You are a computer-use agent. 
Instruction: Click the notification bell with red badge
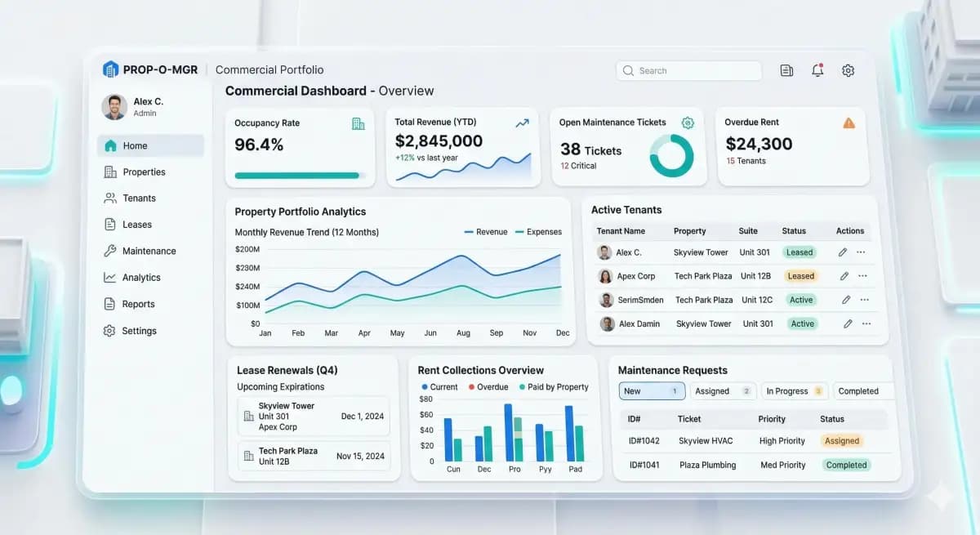click(817, 70)
